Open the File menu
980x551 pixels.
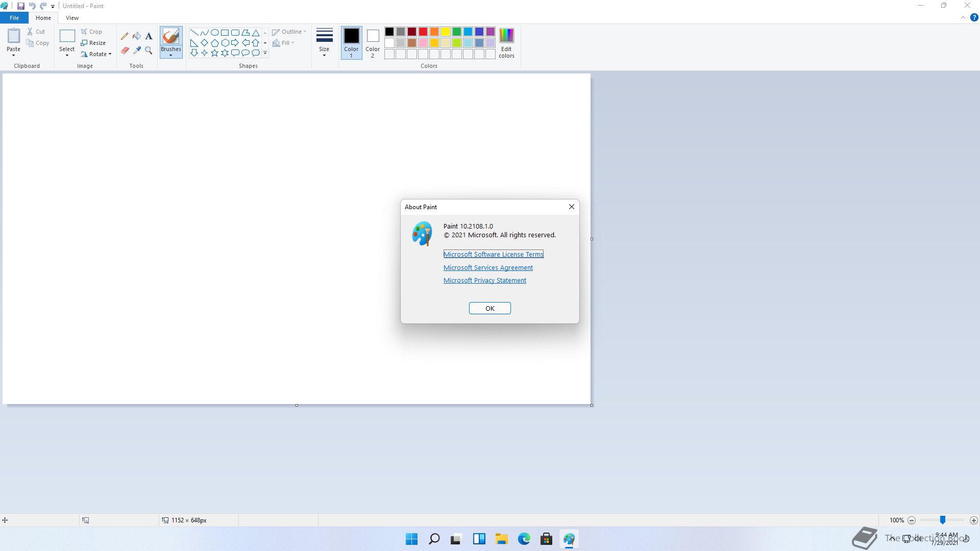(14, 18)
